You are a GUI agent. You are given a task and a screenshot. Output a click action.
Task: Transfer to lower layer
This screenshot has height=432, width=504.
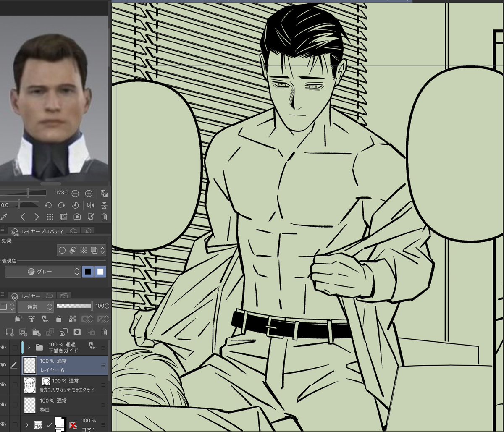(50, 332)
